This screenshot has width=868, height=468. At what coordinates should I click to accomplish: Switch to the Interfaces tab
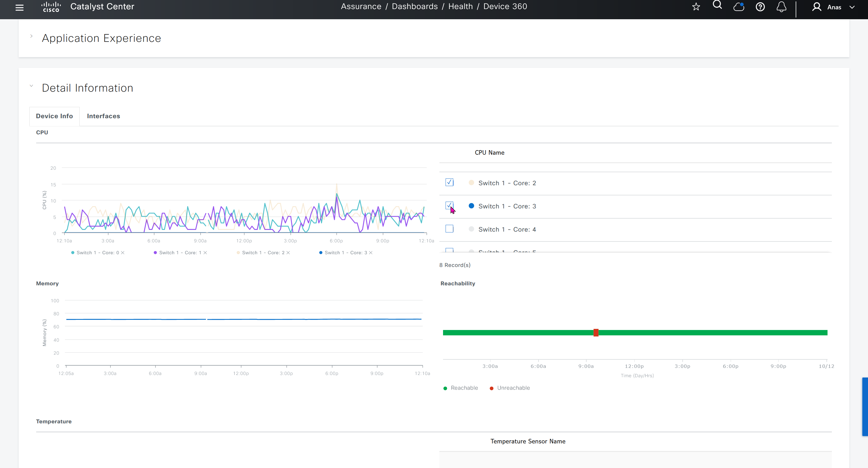click(x=103, y=116)
